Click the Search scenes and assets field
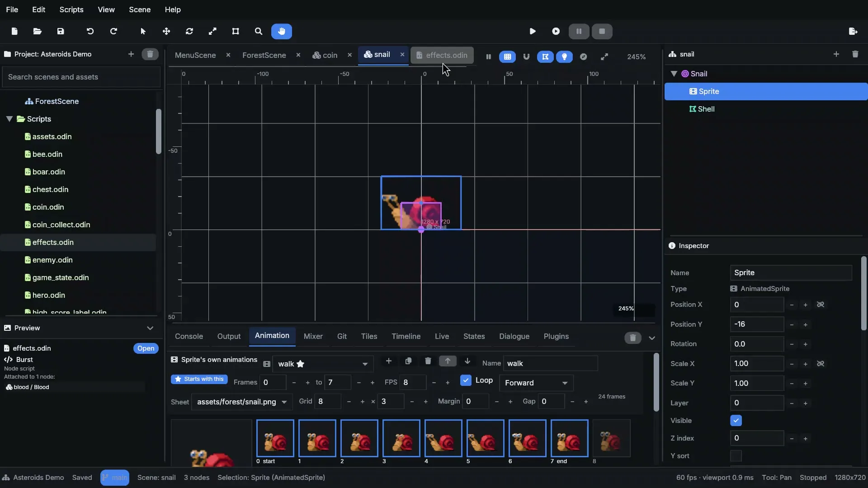The image size is (868, 488). point(81,77)
